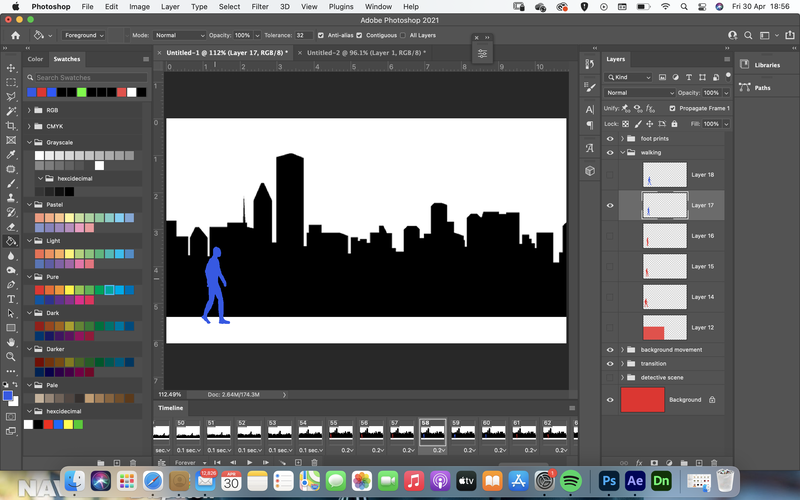Select the Eyedropper tool
Image resolution: width=800 pixels, height=500 pixels.
tap(11, 155)
